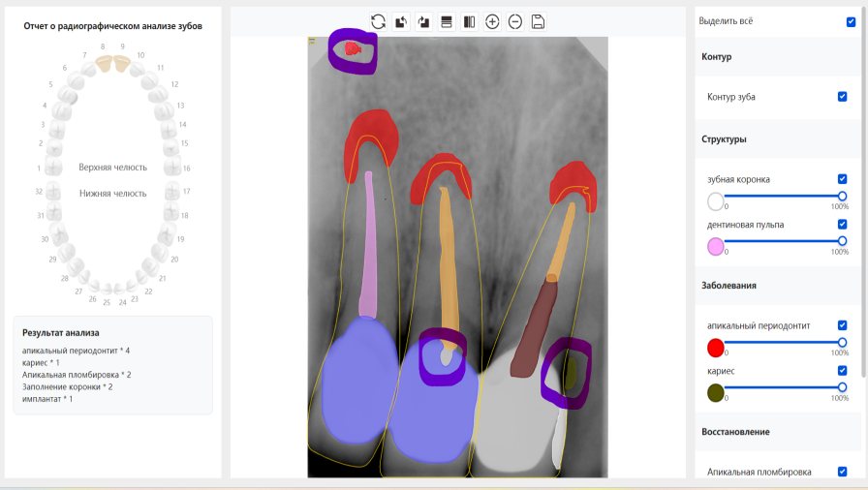Screen dimensions: 868x490
Task: Click the "Верхняя челюсть" label
Action: (x=113, y=168)
